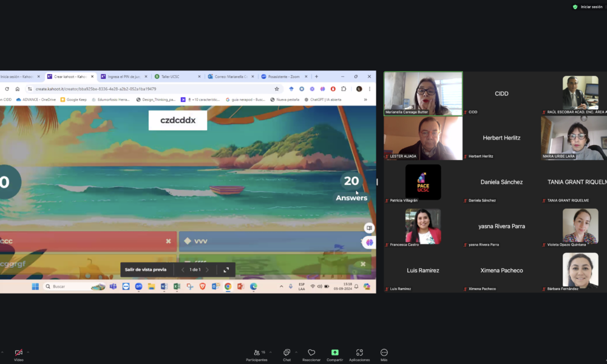Switch to the Correo Marianella tab
Image resolution: width=607 pixels, height=364 pixels.
pyautogui.click(x=231, y=76)
